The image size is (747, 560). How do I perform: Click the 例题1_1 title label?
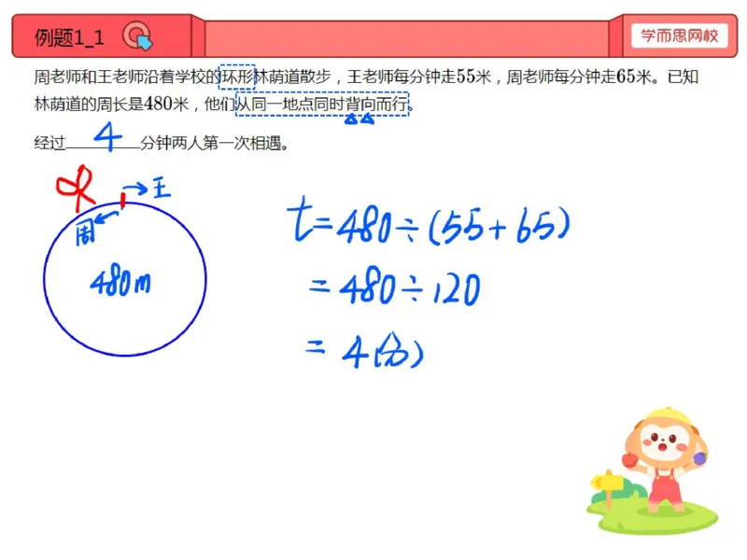coord(69,37)
